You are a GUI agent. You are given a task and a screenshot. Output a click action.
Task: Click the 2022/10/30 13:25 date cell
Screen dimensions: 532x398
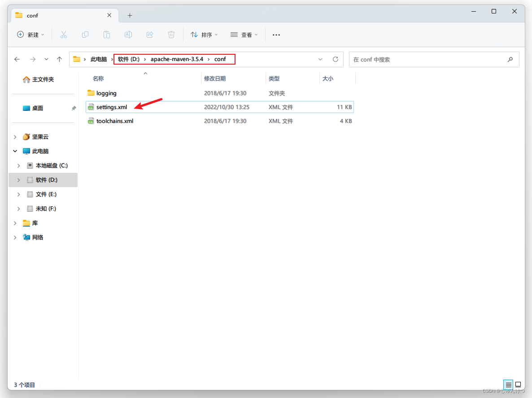[227, 107]
